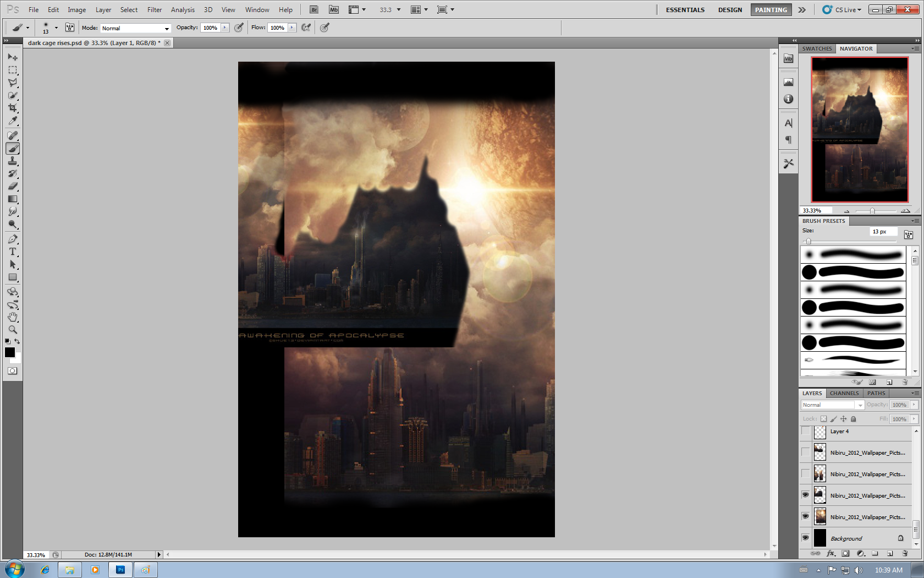
Task: Select the Crop tool
Action: [13, 108]
